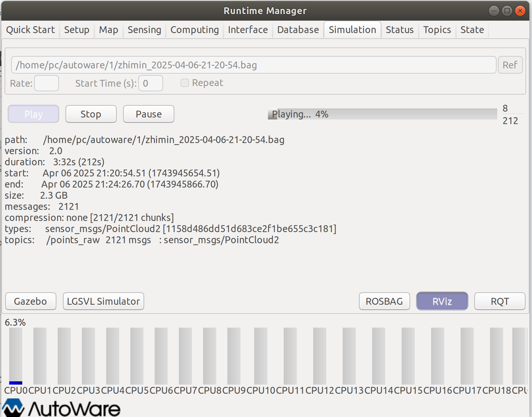Open the Quick Start tab
Screen dimensions: 532x417
(x=30, y=30)
